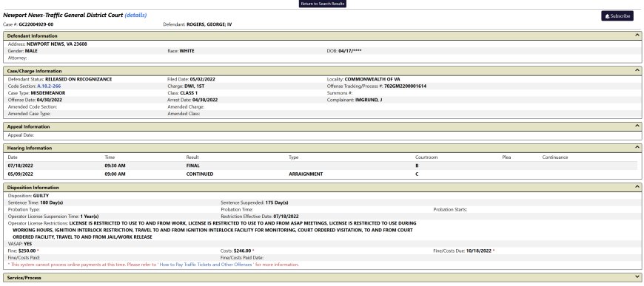Click the CONTINUED hearing result
The height and width of the screenshot is (286, 644).
pos(200,174)
